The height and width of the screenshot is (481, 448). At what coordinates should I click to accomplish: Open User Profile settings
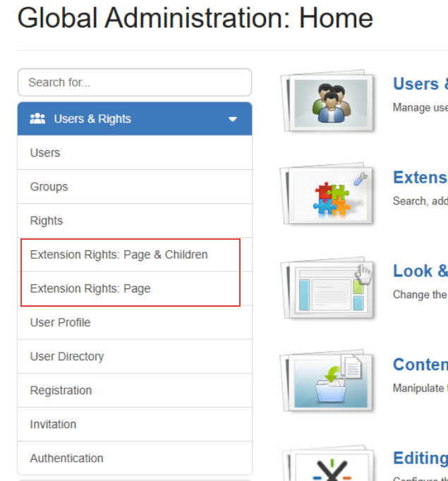click(60, 322)
